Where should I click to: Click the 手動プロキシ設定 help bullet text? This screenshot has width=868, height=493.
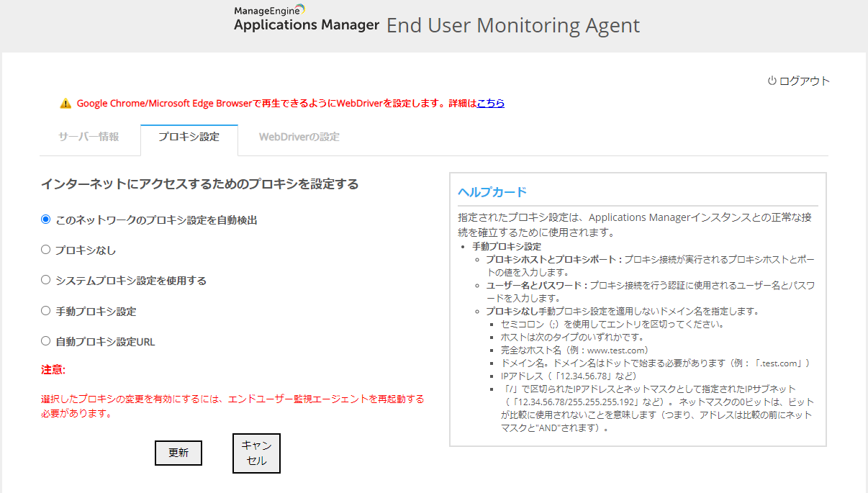tap(507, 246)
